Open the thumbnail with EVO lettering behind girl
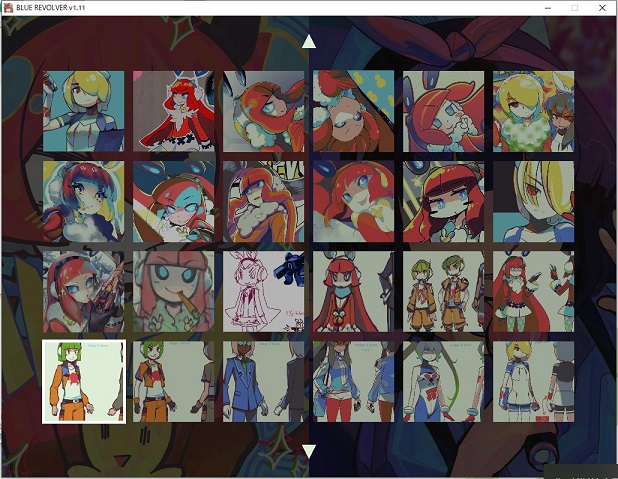The image size is (618, 479). 264,201
